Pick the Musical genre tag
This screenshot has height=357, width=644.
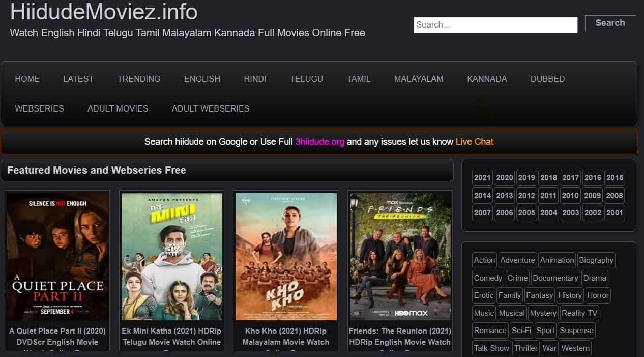click(x=512, y=313)
